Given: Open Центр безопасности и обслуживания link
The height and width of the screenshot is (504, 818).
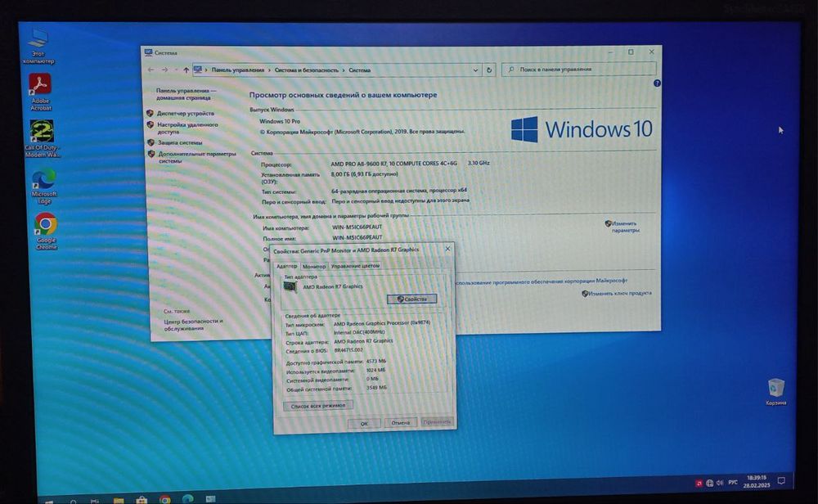Looking at the screenshot, I should [x=193, y=325].
